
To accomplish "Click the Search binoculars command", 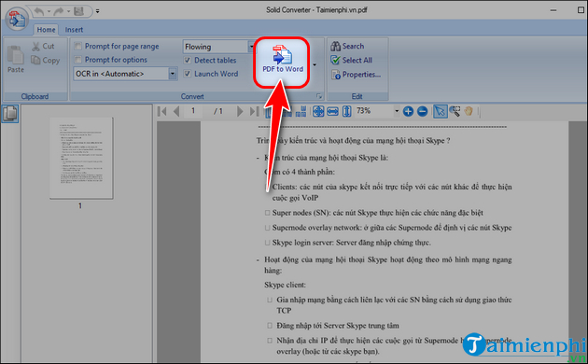I will point(347,46).
